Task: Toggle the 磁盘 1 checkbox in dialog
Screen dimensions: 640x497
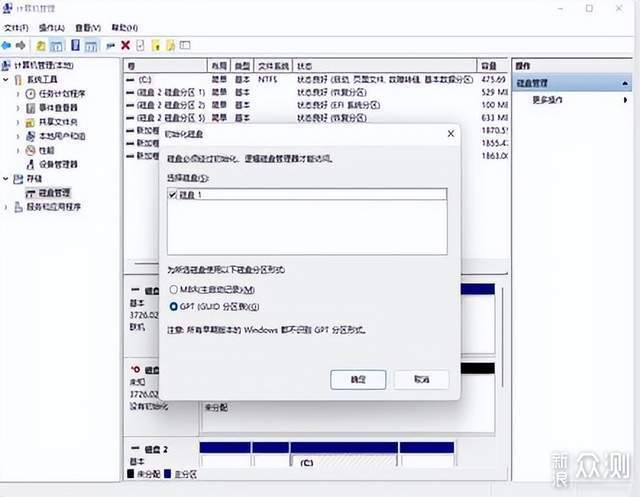Action: coord(173,195)
